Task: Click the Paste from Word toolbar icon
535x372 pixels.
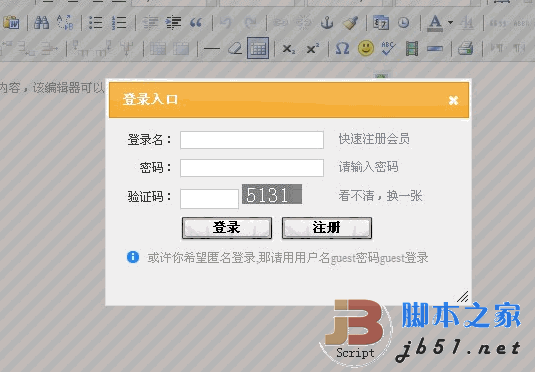Action: point(11,23)
